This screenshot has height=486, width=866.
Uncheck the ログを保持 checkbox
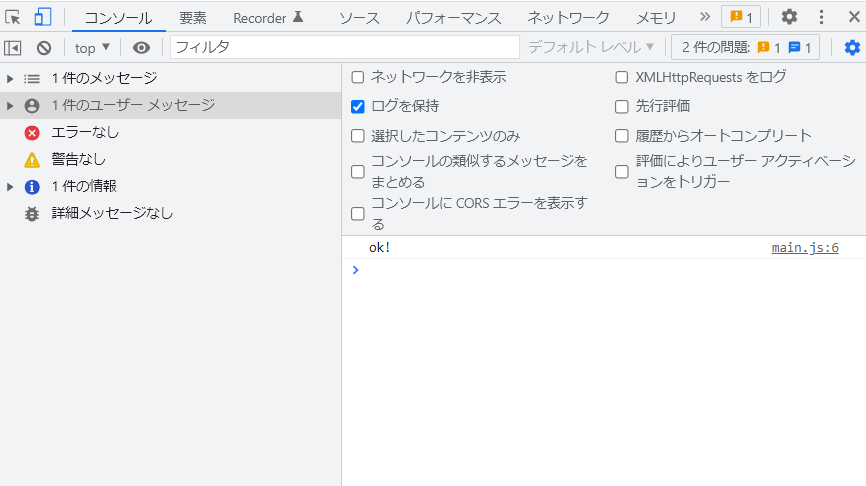(358, 106)
